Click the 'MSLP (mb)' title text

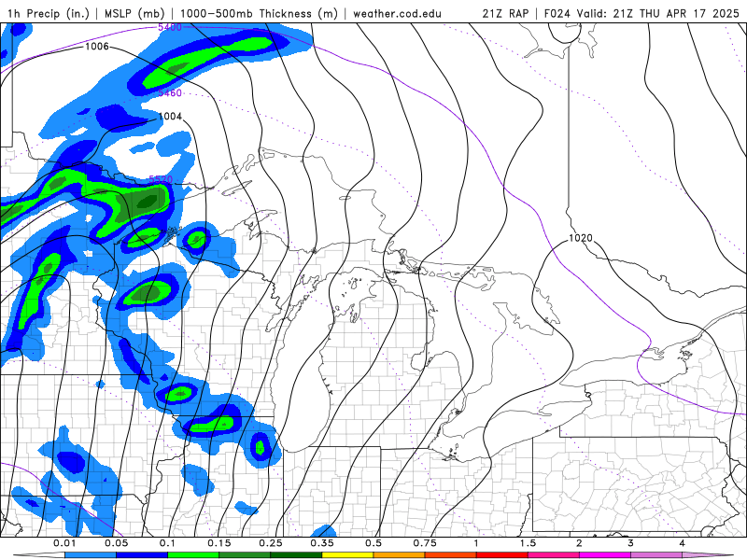point(134,13)
